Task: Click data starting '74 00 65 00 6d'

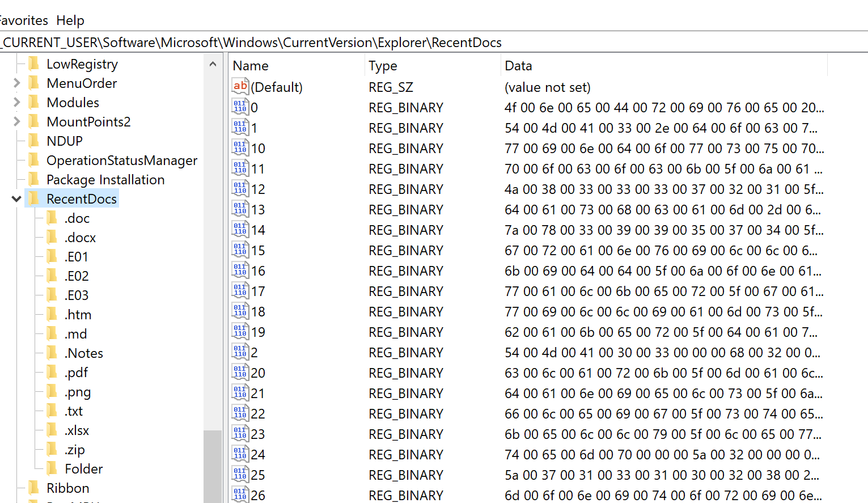Action: click(662, 454)
